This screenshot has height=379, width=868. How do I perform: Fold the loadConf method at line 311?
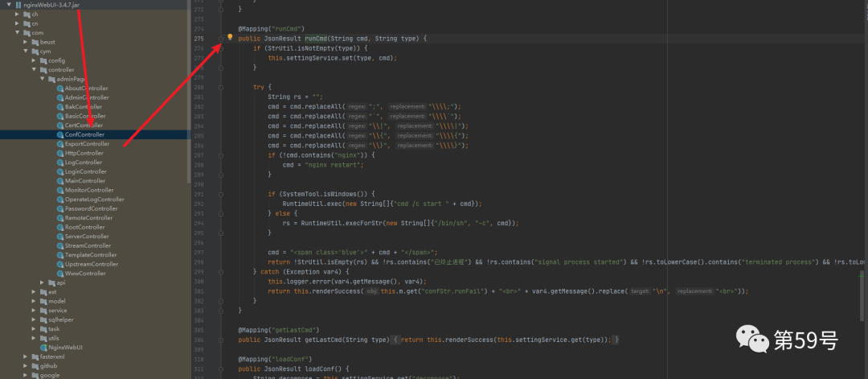(x=221, y=369)
